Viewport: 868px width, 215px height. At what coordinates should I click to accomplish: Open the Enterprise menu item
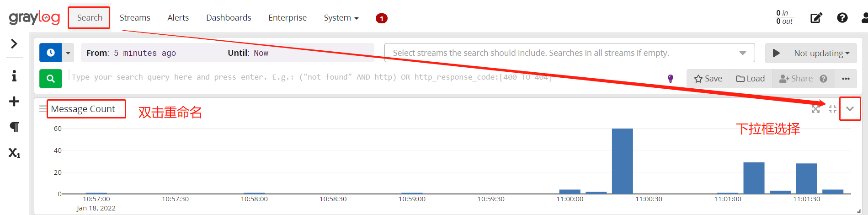pyautogui.click(x=288, y=18)
